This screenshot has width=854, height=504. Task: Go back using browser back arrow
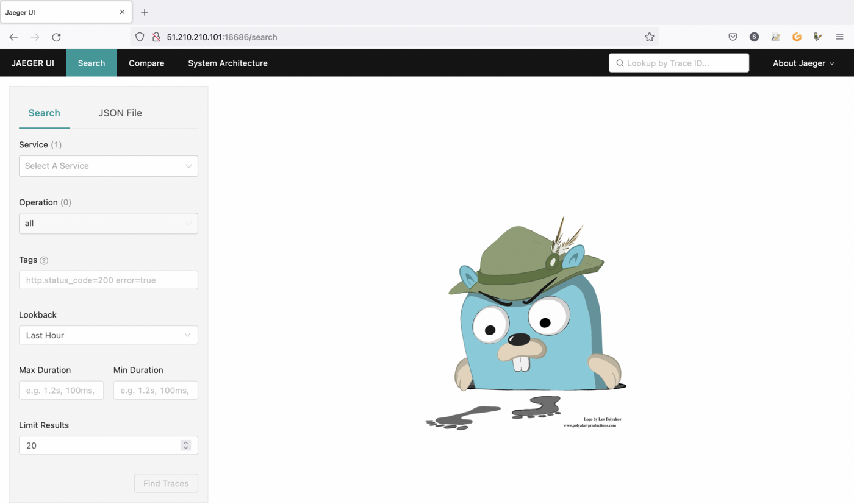[x=13, y=37]
